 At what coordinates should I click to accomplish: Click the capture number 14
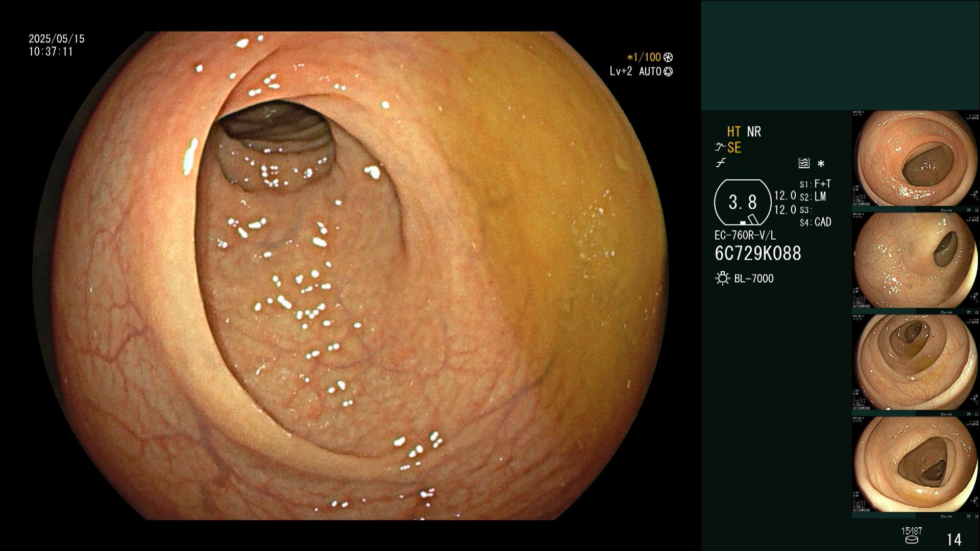pos(954,539)
